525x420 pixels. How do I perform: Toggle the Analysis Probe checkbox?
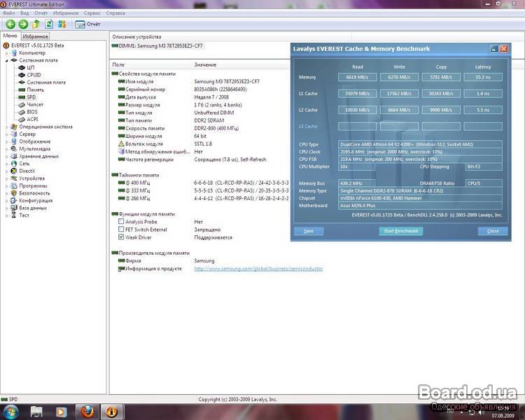click(121, 222)
